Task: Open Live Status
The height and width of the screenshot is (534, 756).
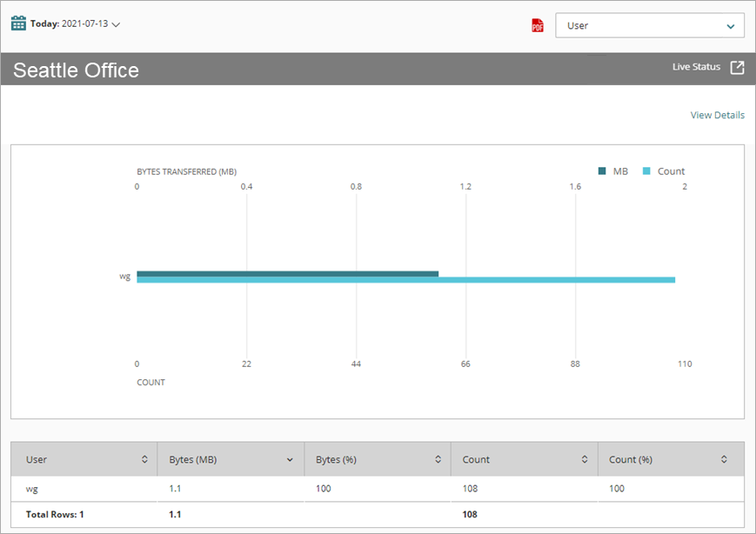Action: coord(696,66)
